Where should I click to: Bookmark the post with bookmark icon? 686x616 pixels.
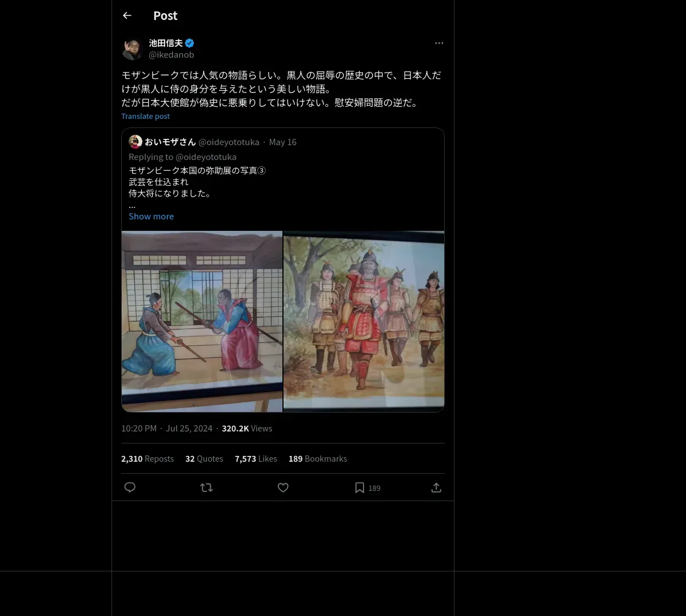pos(360,487)
